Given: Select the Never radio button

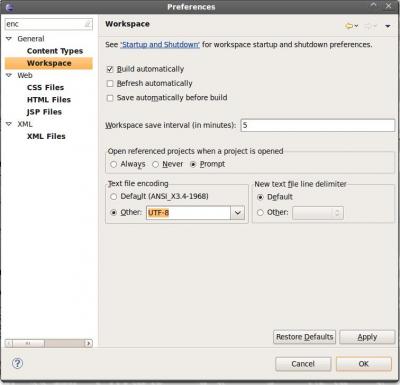Looking at the screenshot, I should click(155, 164).
